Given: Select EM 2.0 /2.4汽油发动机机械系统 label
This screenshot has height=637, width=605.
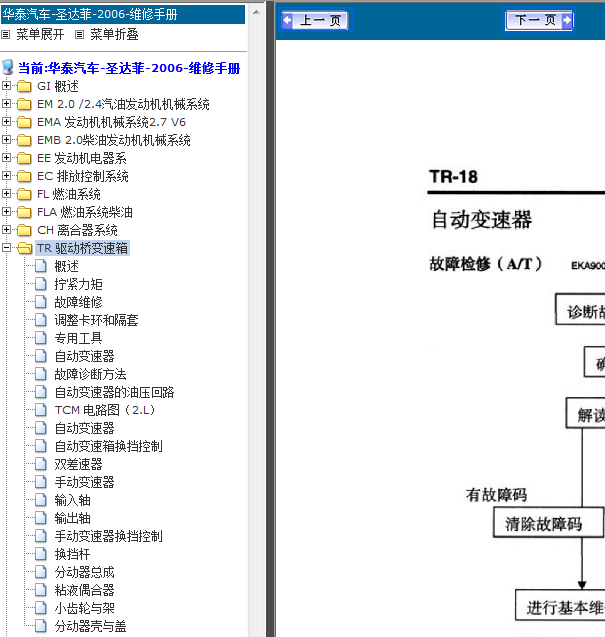Looking at the screenshot, I should (x=123, y=104).
